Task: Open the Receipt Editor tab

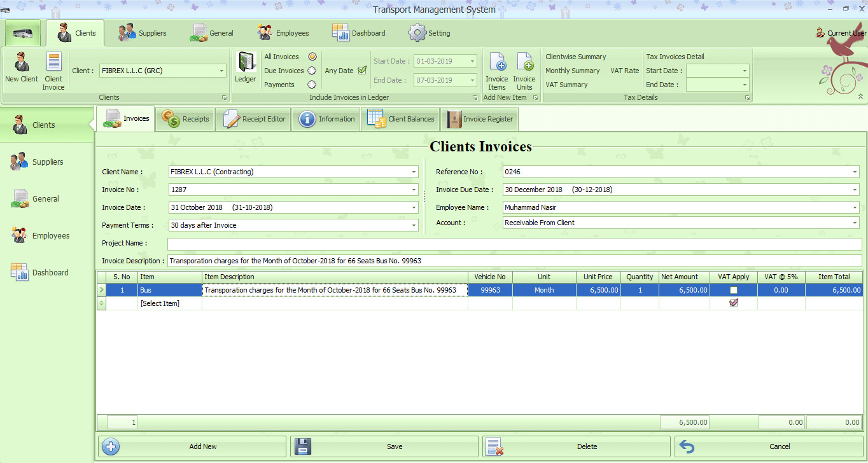Action: (x=253, y=119)
